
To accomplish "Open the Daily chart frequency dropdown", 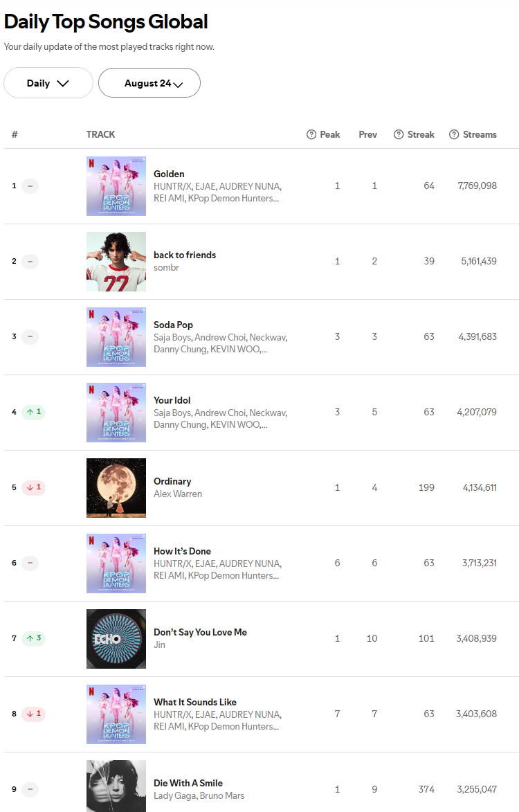I will [48, 83].
